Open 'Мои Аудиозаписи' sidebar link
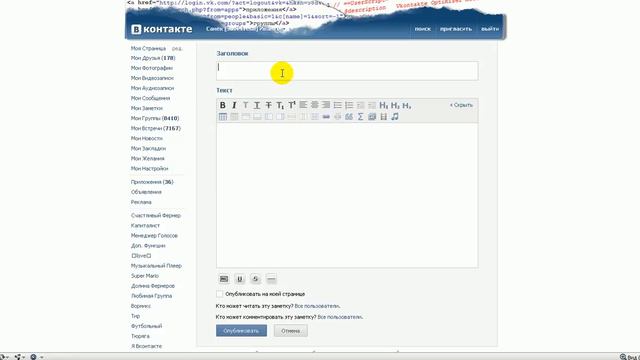Image resolution: width=640 pixels, height=360 pixels. tap(152, 88)
